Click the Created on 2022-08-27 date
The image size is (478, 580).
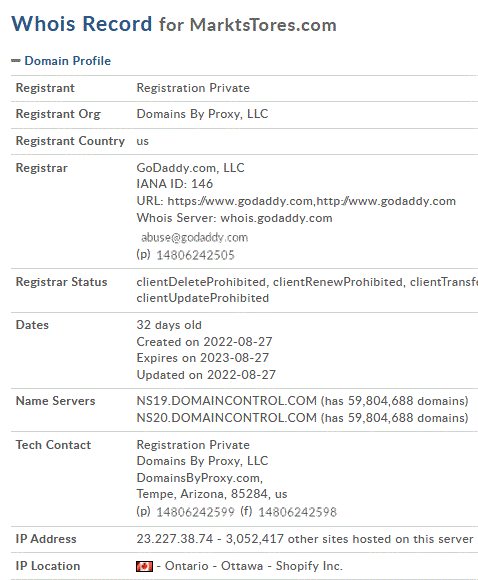point(204,342)
